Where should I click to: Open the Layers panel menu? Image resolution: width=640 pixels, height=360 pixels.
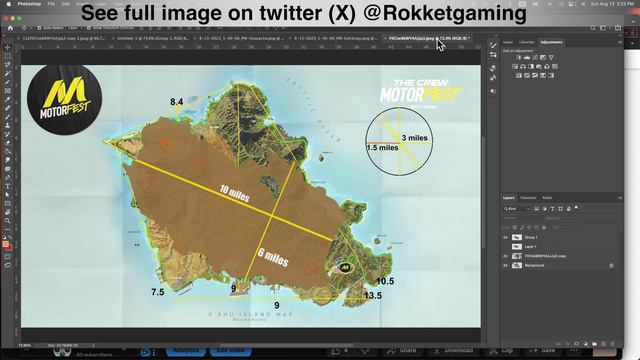(x=620, y=198)
